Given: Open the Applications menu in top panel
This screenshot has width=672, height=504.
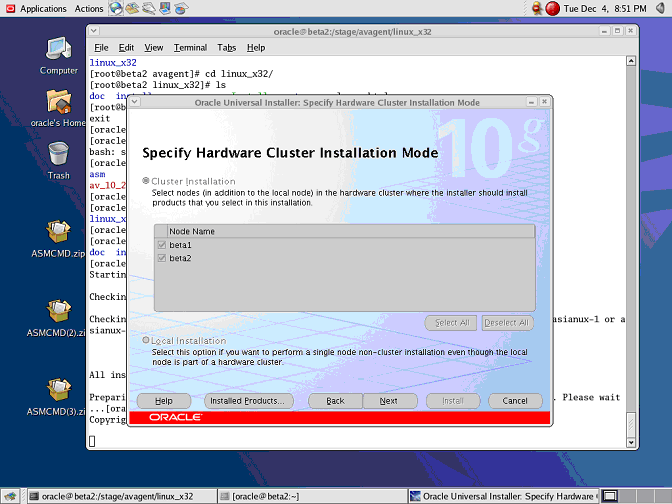Looking at the screenshot, I should 36,9.
